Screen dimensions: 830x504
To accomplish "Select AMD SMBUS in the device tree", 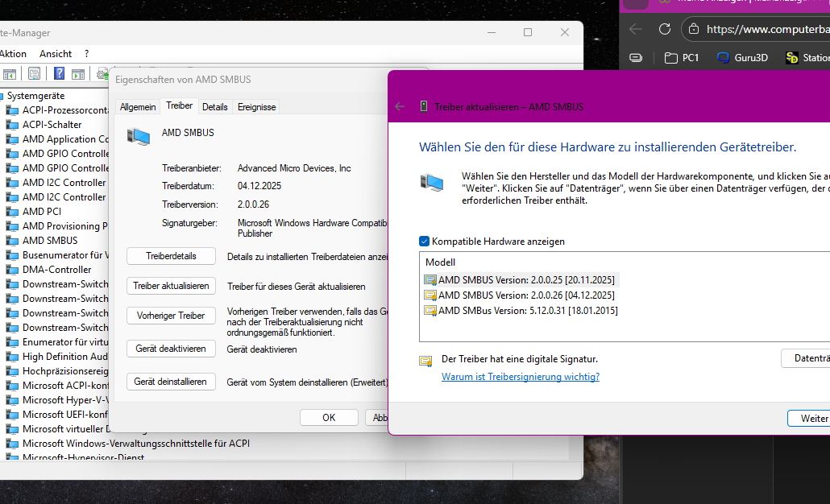I will (x=50, y=241).
